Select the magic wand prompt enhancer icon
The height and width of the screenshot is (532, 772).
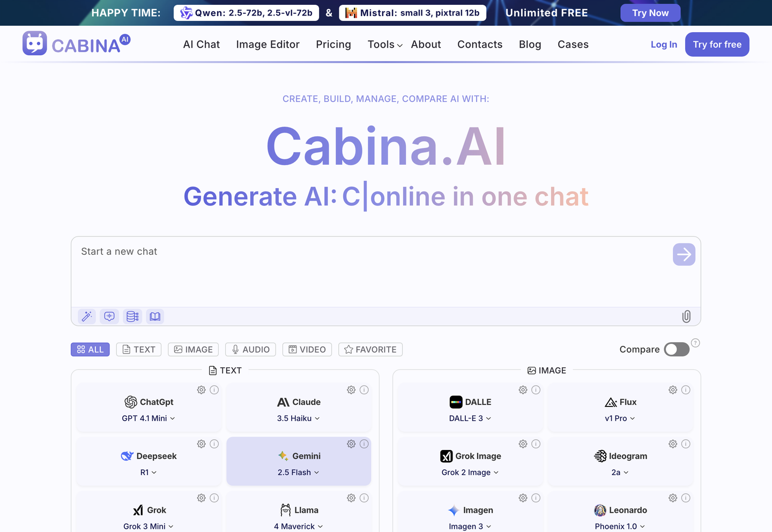[x=86, y=316]
